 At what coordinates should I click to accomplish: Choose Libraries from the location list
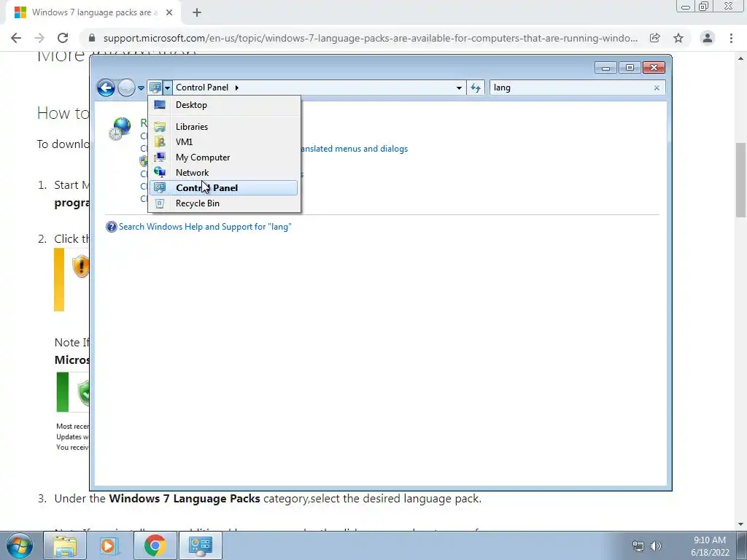[224, 127]
